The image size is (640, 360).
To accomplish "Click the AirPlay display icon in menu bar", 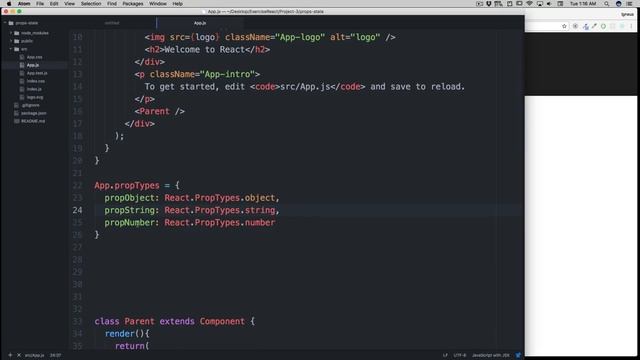I will click(540, 4).
